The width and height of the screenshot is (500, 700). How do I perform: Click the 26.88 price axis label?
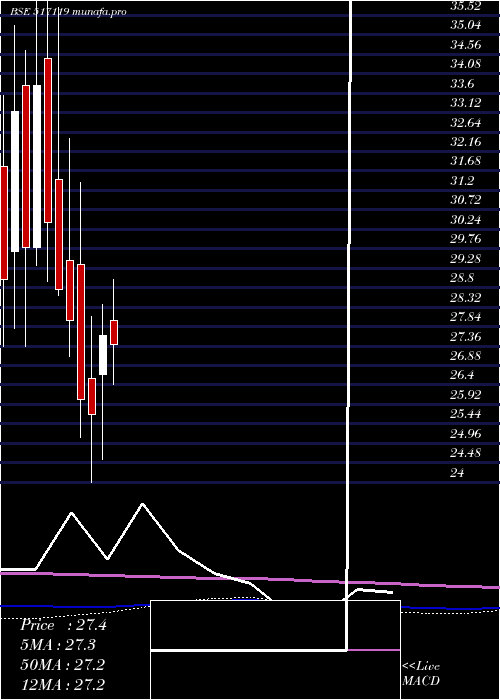coord(465,356)
